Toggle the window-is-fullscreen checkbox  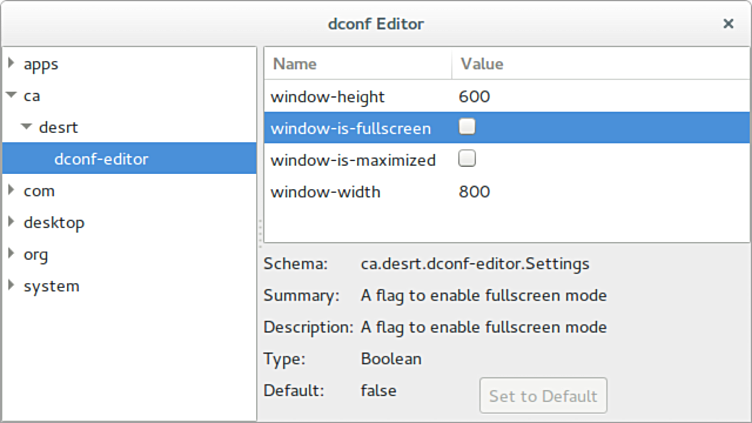[x=467, y=127]
